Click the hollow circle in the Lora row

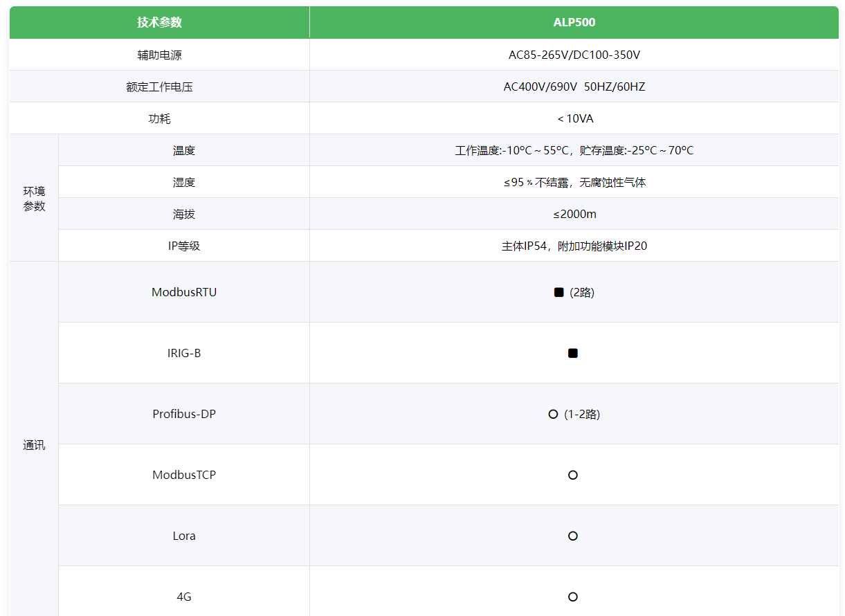click(572, 536)
